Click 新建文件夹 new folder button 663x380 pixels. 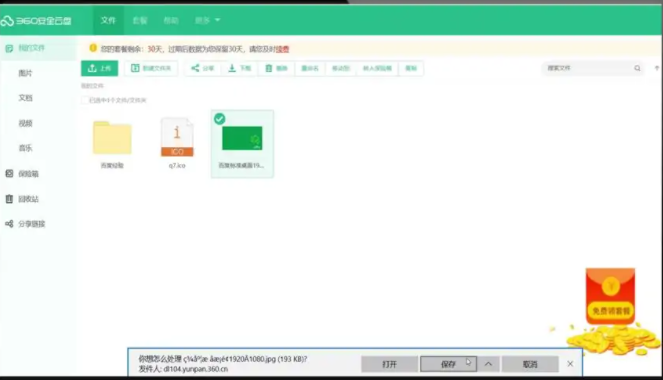(x=151, y=68)
